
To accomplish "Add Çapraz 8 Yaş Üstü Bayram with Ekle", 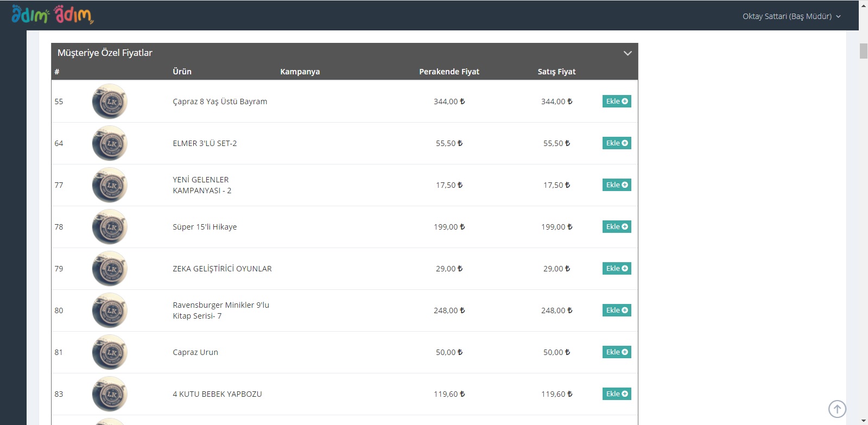I will [x=617, y=102].
